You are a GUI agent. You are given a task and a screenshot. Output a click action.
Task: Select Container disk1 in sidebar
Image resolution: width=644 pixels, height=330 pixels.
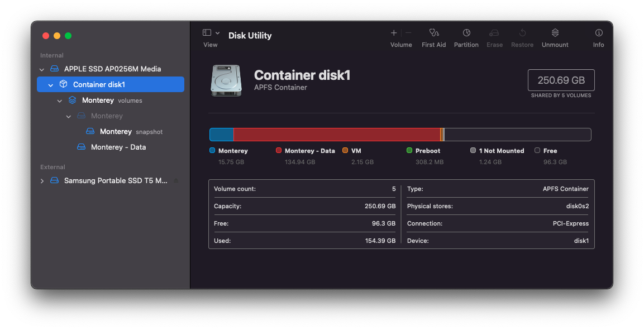click(111, 84)
